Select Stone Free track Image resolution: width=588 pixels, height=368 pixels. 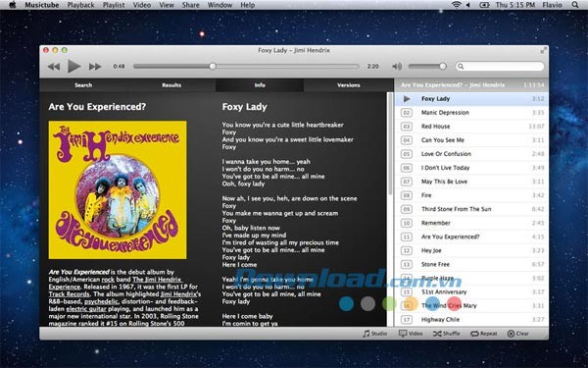coord(471,264)
